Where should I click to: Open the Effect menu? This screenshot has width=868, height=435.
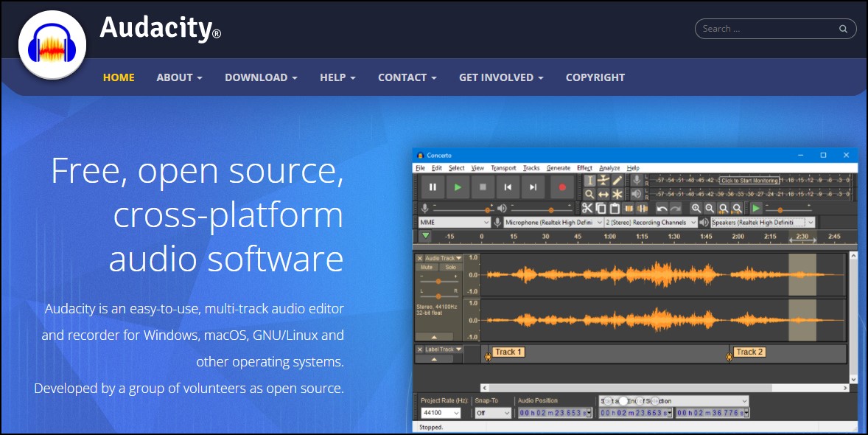[584, 168]
